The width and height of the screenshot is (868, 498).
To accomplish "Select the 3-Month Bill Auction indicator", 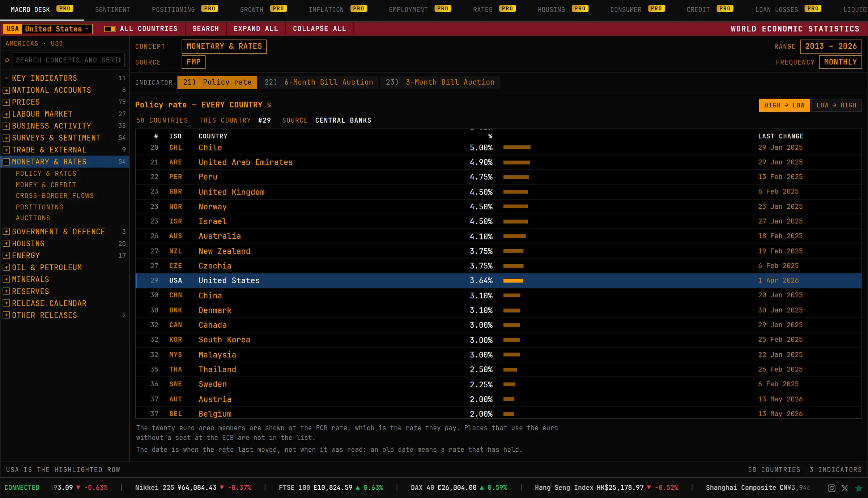I will tap(440, 82).
